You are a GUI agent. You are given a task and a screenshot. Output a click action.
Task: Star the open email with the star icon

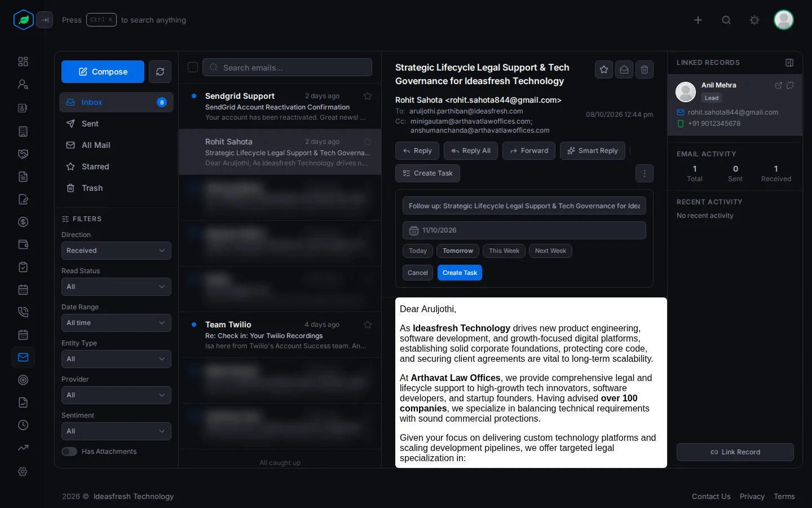point(604,69)
